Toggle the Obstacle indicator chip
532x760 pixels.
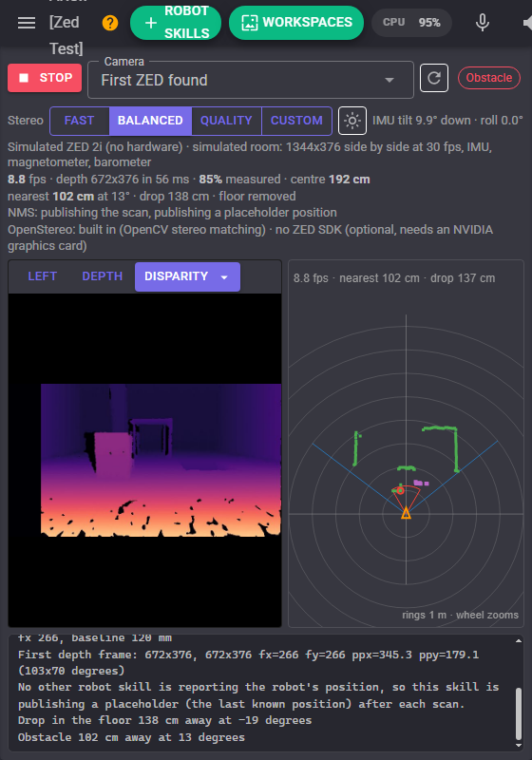[489, 78]
